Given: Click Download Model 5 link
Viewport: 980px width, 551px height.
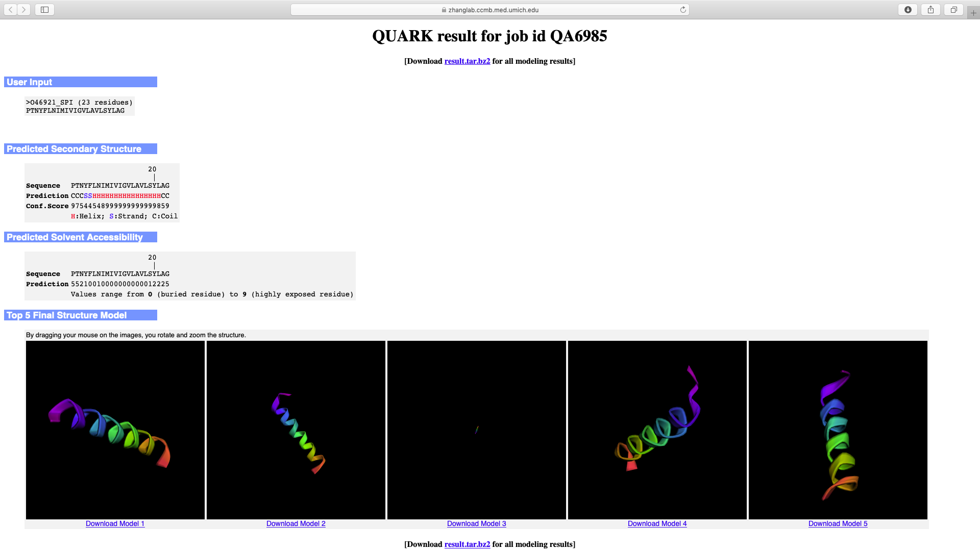Looking at the screenshot, I should coord(838,523).
